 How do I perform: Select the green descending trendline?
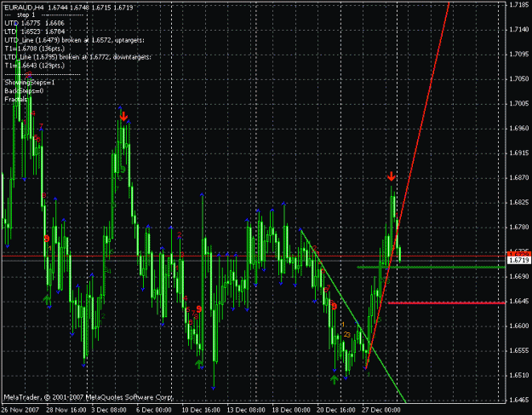(x=353, y=316)
